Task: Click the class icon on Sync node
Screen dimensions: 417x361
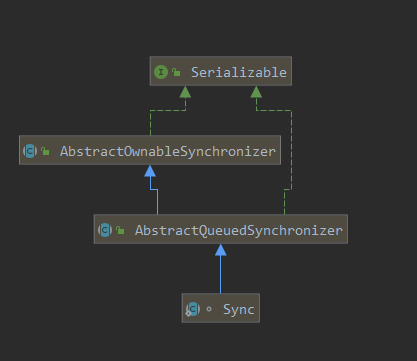Action: 193,309
